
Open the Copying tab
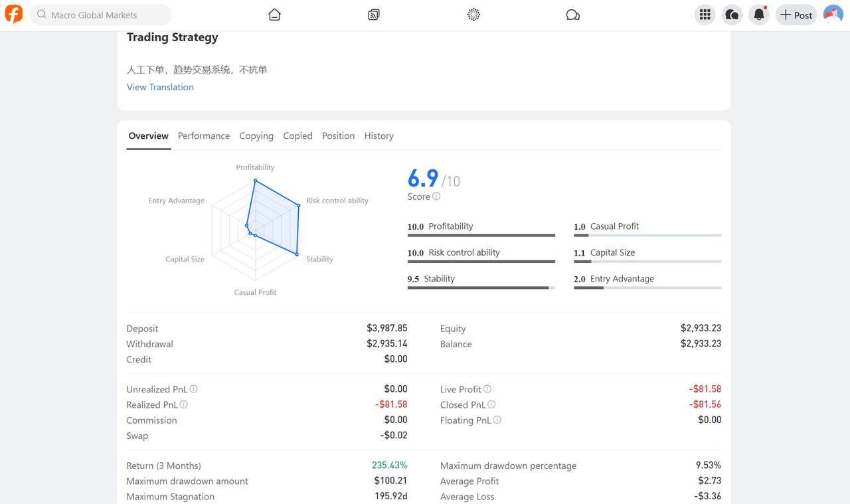click(256, 135)
